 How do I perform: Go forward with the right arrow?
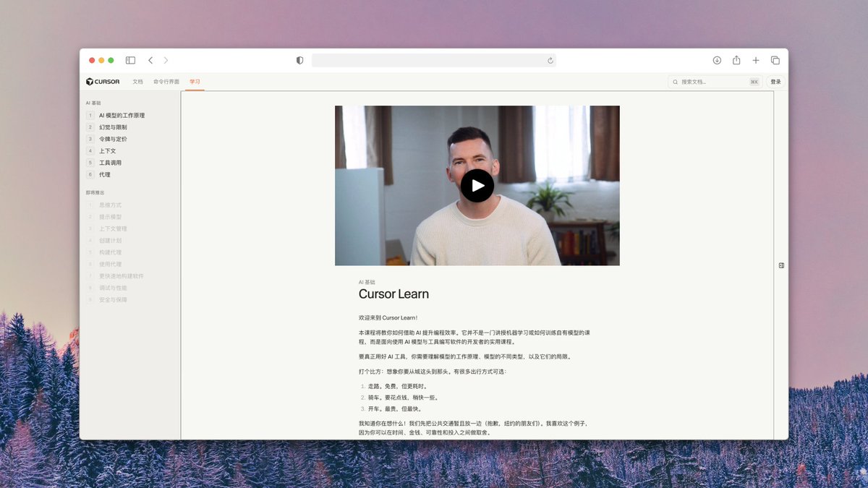tap(166, 60)
